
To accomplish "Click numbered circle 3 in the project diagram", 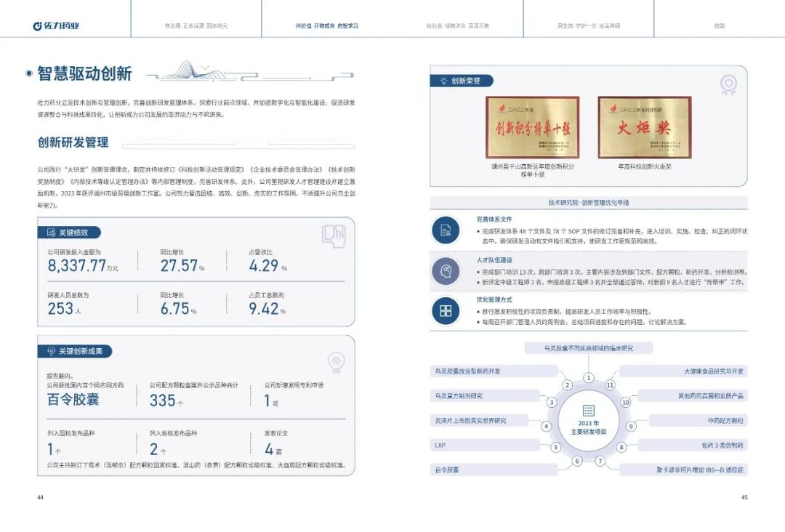I will 552,403.
